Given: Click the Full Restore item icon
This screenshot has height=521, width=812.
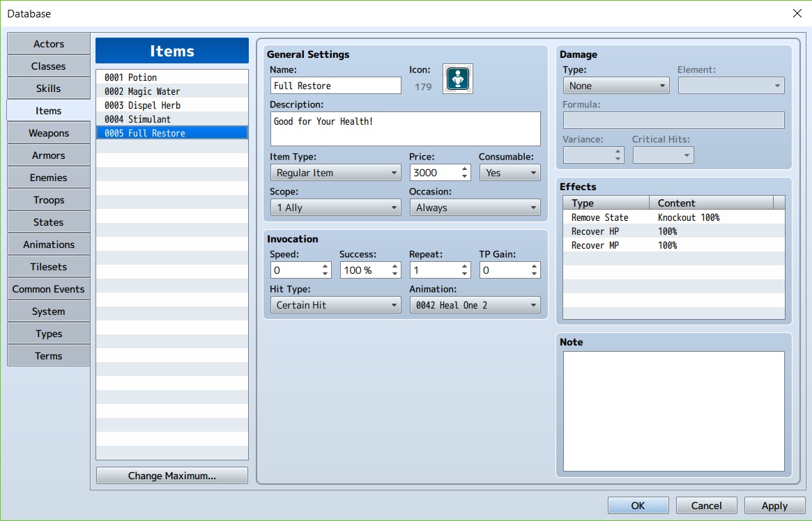Looking at the screenshot, I should (x=458, y=78).
